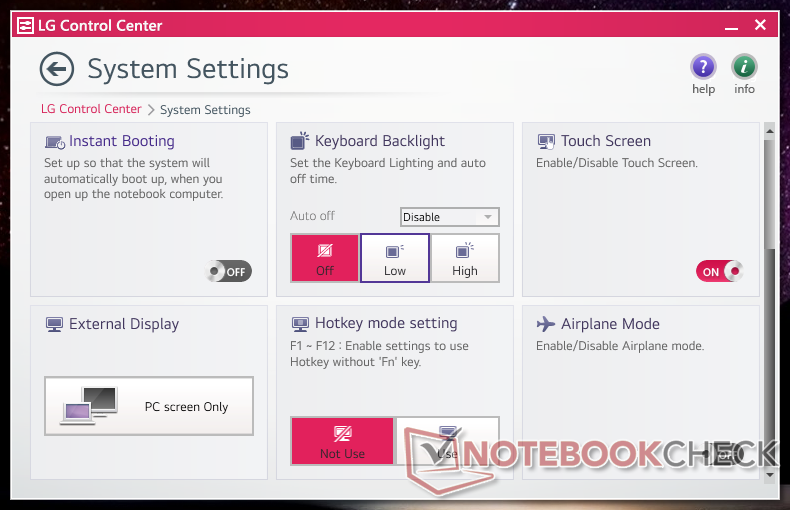Viewport: 790px width, 510px height.
Task: Click the System Settings page title
Action: tap(188, 70)
